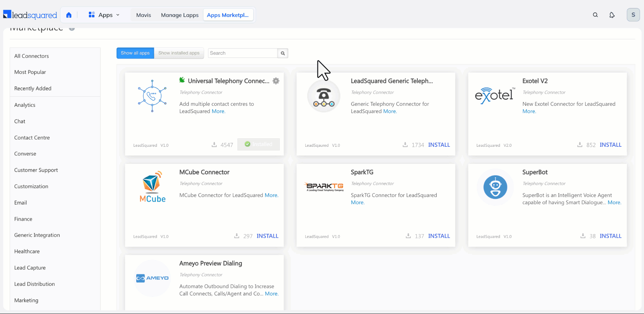Select Recently Added category

[33, 88]
